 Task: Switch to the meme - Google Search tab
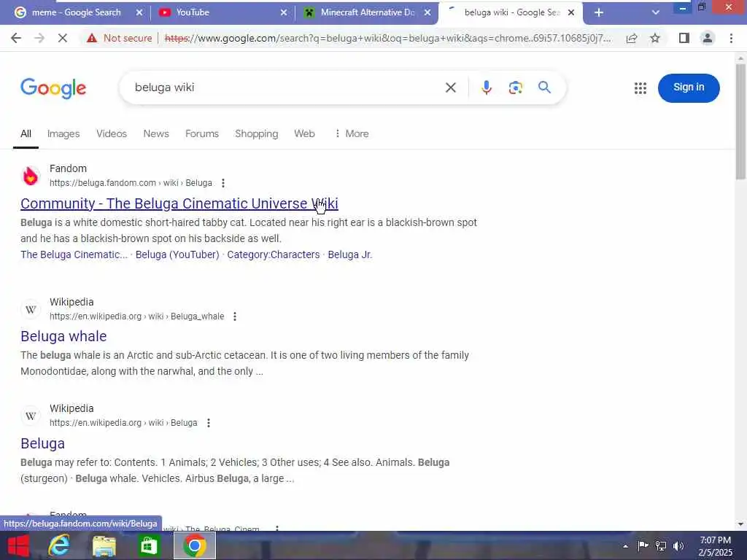click(76, 13)
